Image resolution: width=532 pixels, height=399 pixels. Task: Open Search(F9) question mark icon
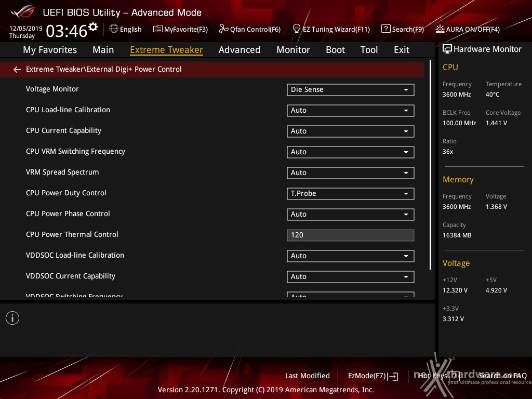(x=386, y=29)
